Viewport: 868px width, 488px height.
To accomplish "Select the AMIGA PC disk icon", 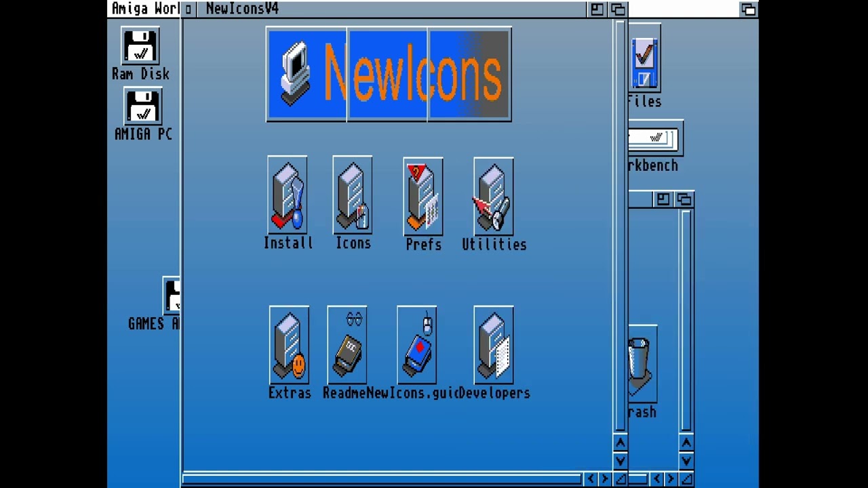I will 142,106.
